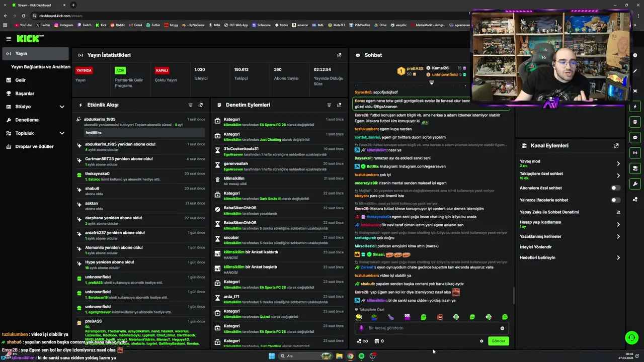Screen dimensions: 644x362
Task: Click the red YAYINDA status badge
Action: 84,70
